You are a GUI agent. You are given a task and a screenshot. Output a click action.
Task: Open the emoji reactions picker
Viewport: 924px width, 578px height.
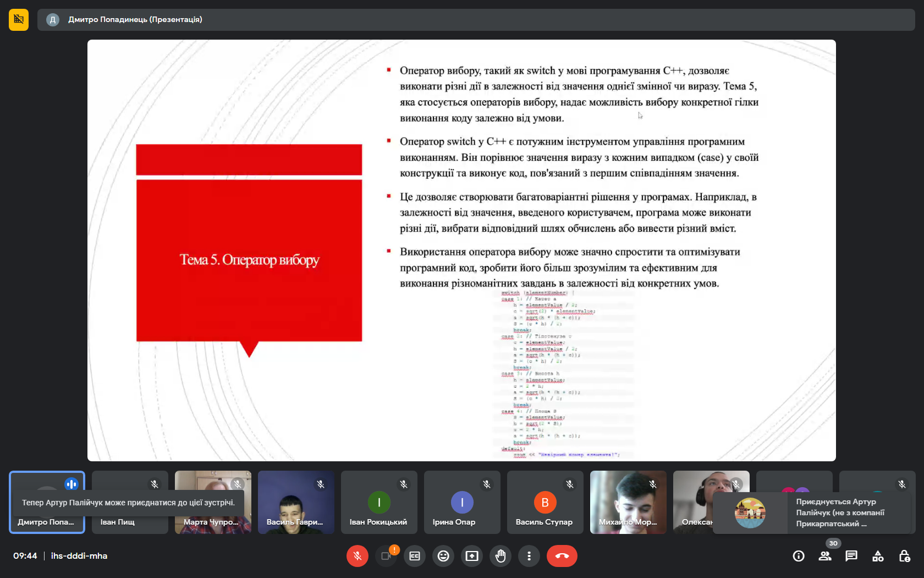click(x=443, y=556)
